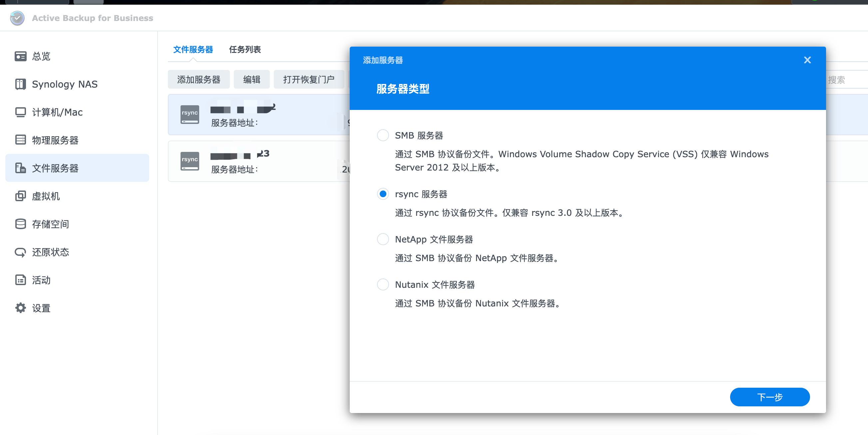Click the rsync 服务器 label text
Image resolution: width=868 pixels, height=435 pixels.
click(421, 194)
